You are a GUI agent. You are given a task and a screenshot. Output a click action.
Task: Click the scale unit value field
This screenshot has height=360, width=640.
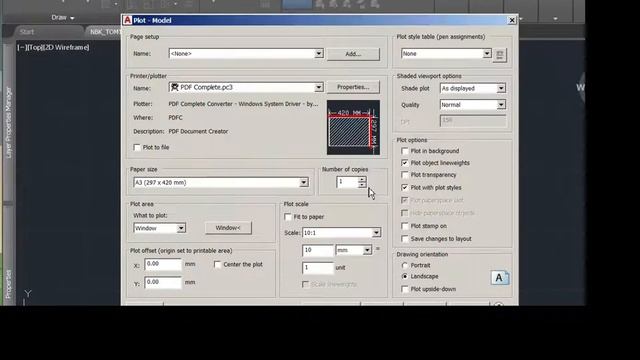[x=318, y=268]
